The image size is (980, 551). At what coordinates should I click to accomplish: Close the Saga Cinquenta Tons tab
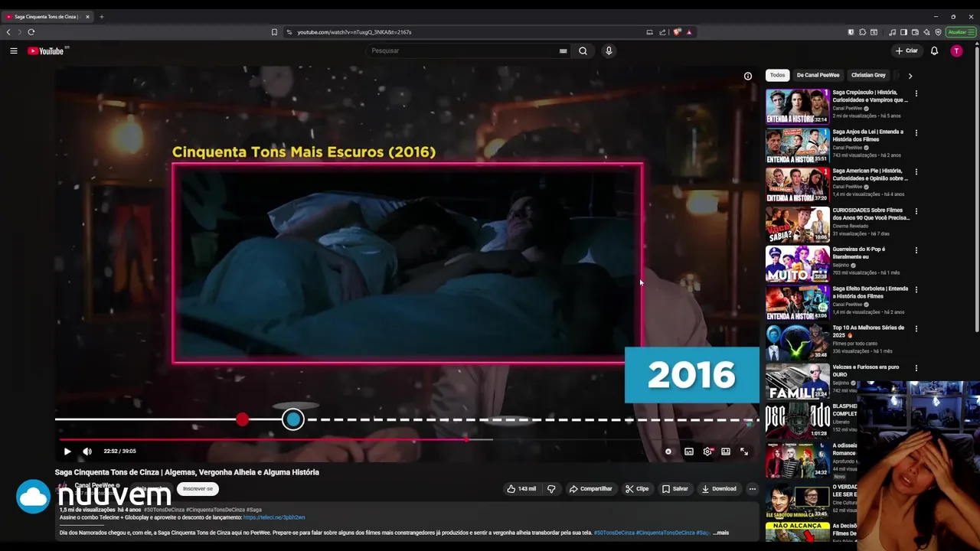pos(87,17)
